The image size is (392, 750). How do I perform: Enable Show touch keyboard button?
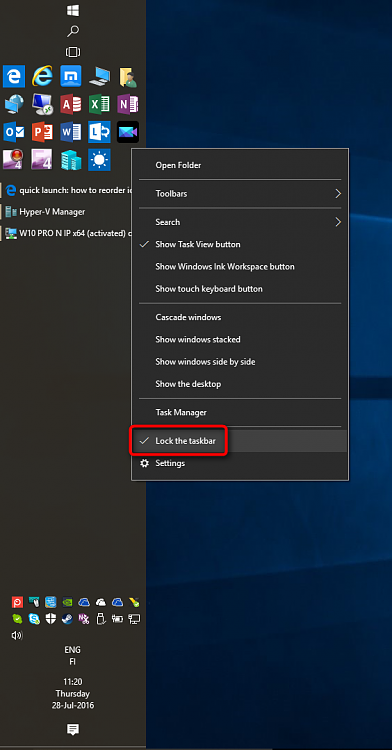coord(239,289)
